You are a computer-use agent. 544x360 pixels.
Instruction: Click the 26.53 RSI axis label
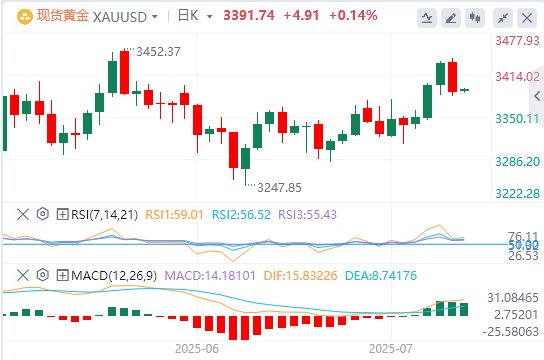click(523, 256)
